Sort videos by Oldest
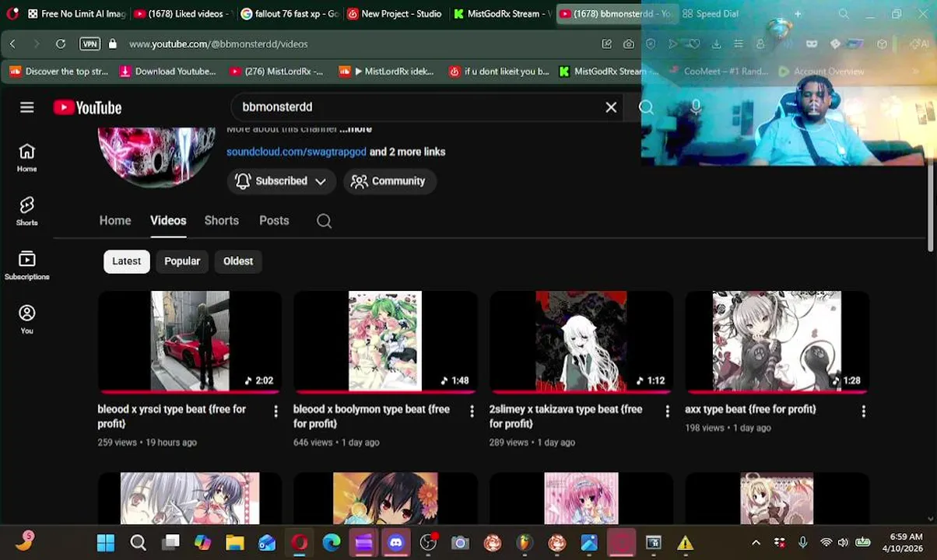 tap(238, 261)
